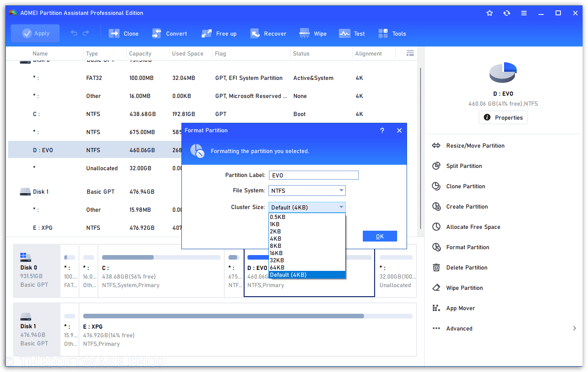
Task: Sort by the Status column header
Action: tap(301, 53)
